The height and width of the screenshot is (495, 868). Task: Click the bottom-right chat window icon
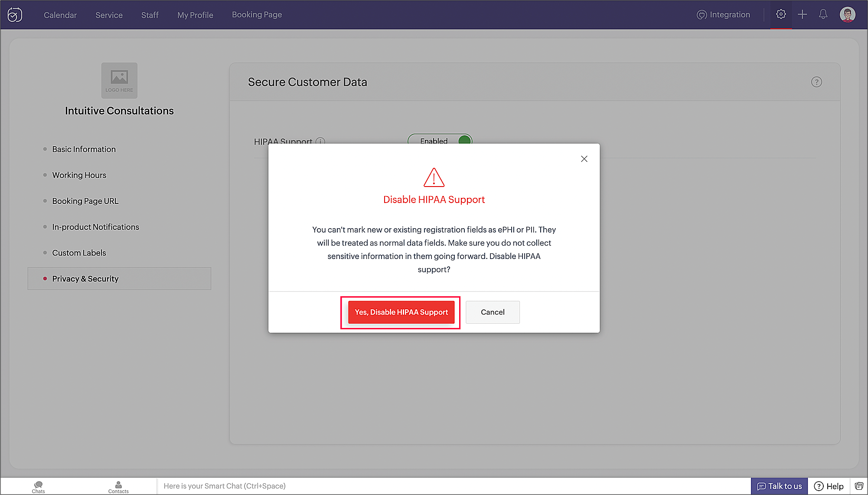859,486
